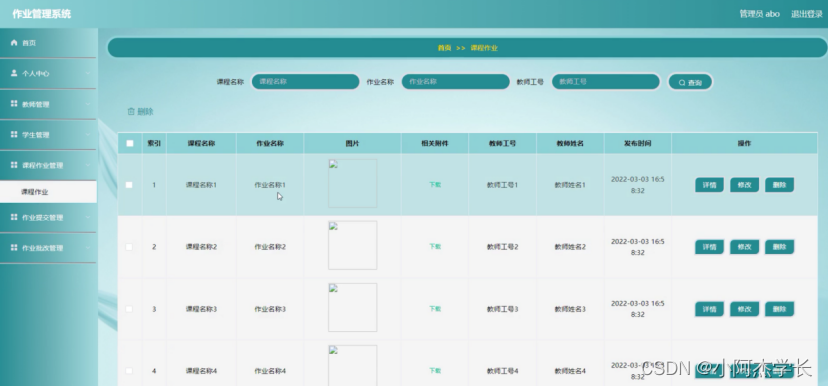The width and height of the screenshot is (828, 387).
Task: Click the 删除 batch delete button above table
Action: point(140,112)
